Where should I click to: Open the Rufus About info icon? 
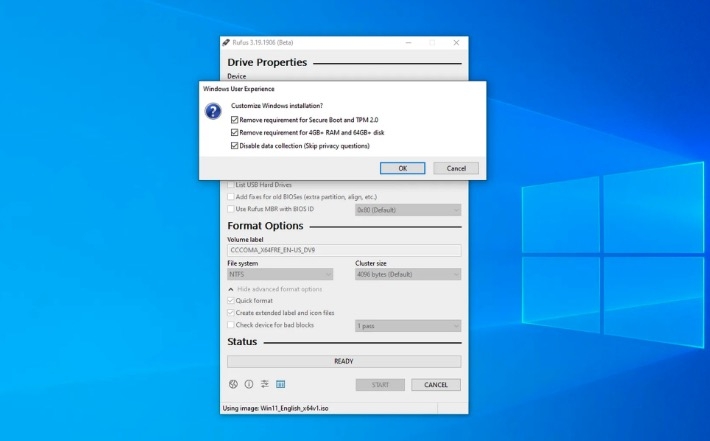coord(249,384)
